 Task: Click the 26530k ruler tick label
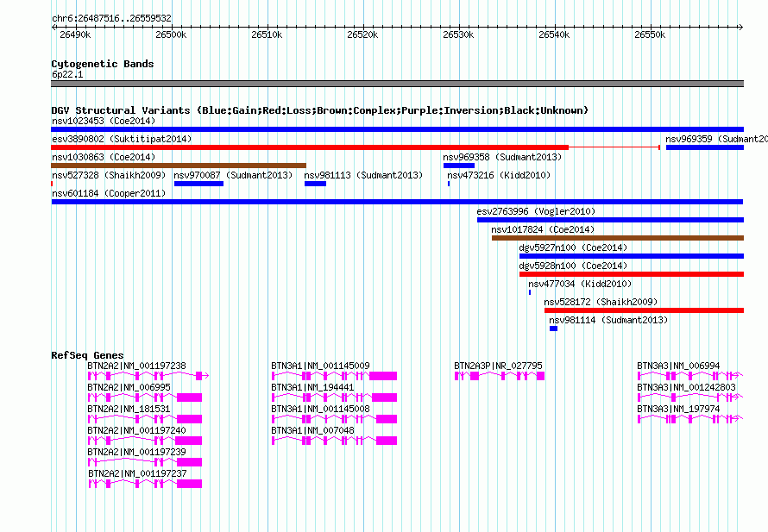458,34
